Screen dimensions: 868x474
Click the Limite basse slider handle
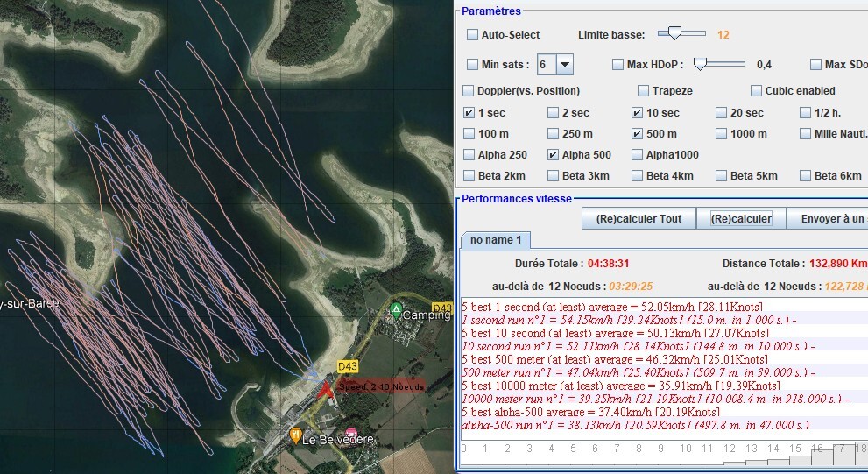click(674, 33)
